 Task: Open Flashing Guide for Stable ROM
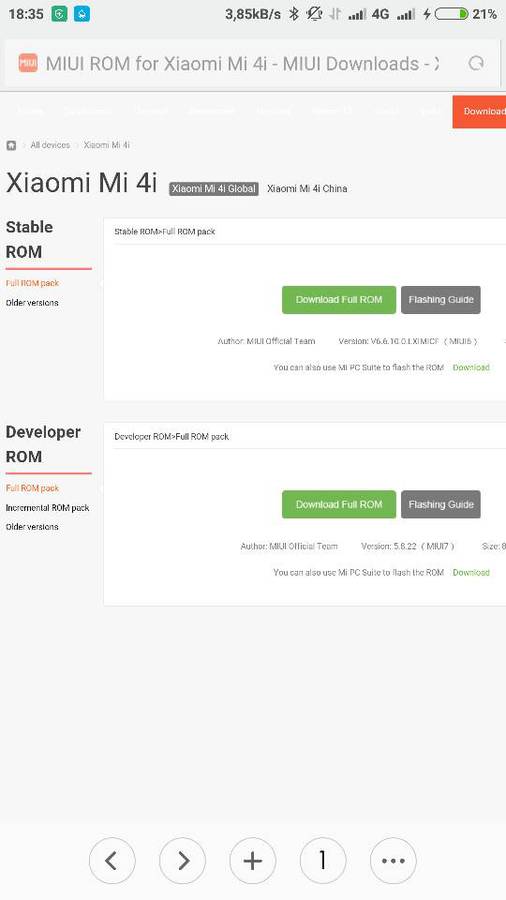[441, 300]
